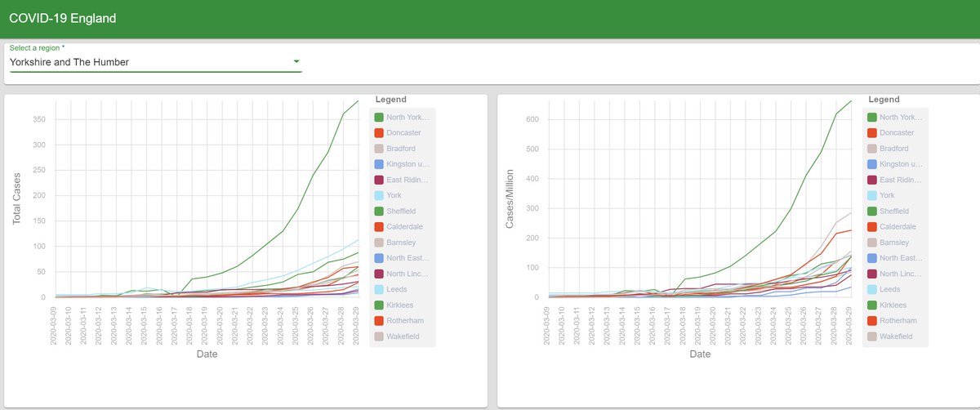This screenshot has height=410, width=980.
Task: Toggle York light-blue swatch in Total Cases legend
Action: coord(379,195)
